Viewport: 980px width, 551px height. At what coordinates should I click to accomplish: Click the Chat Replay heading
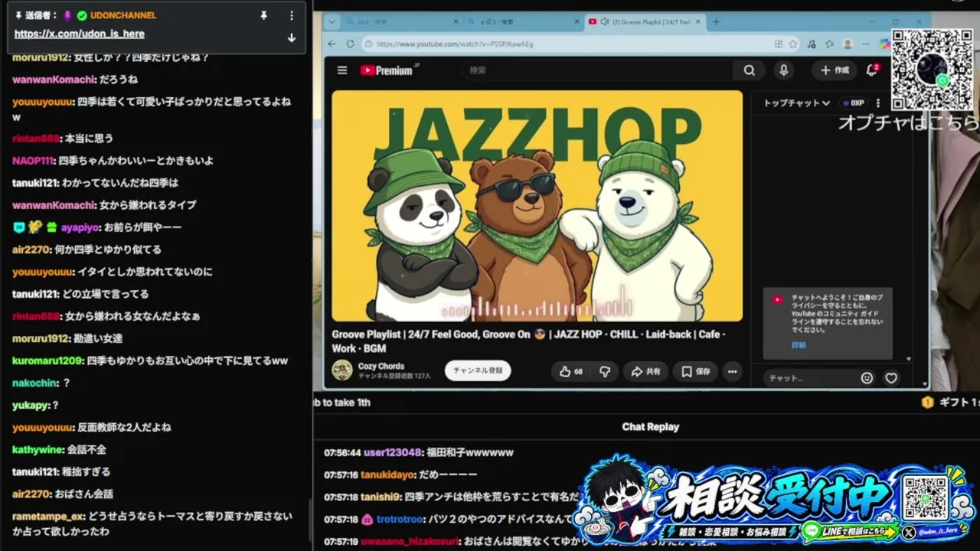(x=651, y=427)
